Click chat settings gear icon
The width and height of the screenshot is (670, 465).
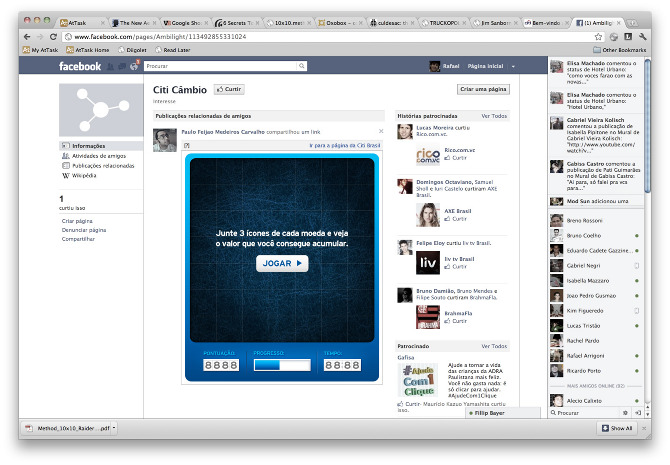point(625,412)
